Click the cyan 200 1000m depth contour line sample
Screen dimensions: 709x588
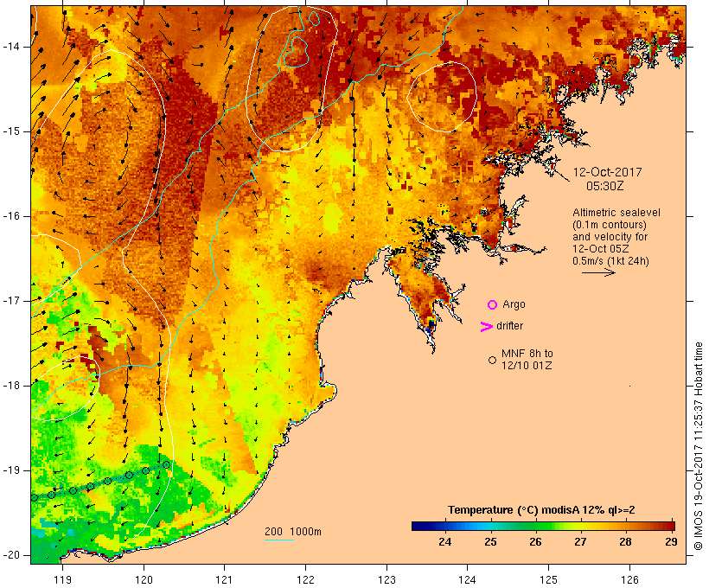click(x=279, y=540)
